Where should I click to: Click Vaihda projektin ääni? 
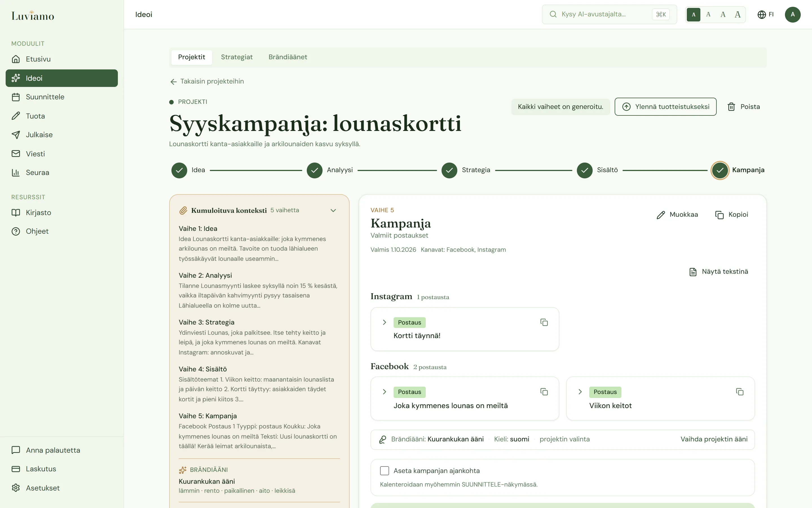coord(714,439)
